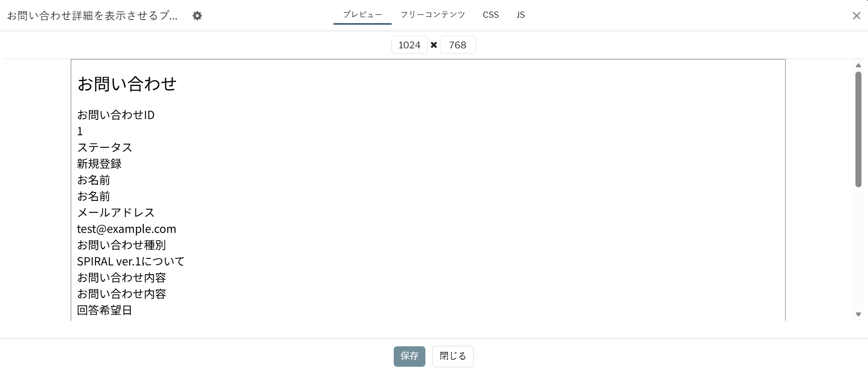Focus the preview width field showing 1024
Viewport: 868px width, 370px height.
[x=409, y=45]
